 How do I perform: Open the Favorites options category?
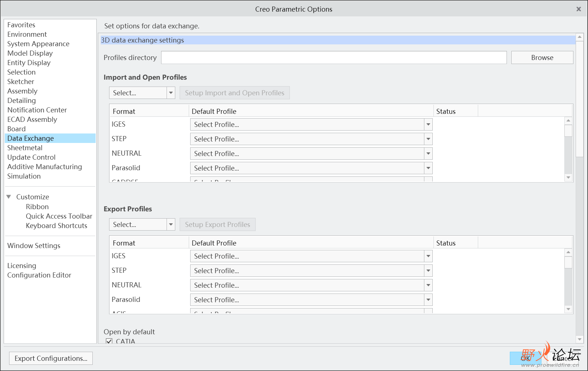tap(21, 25)
